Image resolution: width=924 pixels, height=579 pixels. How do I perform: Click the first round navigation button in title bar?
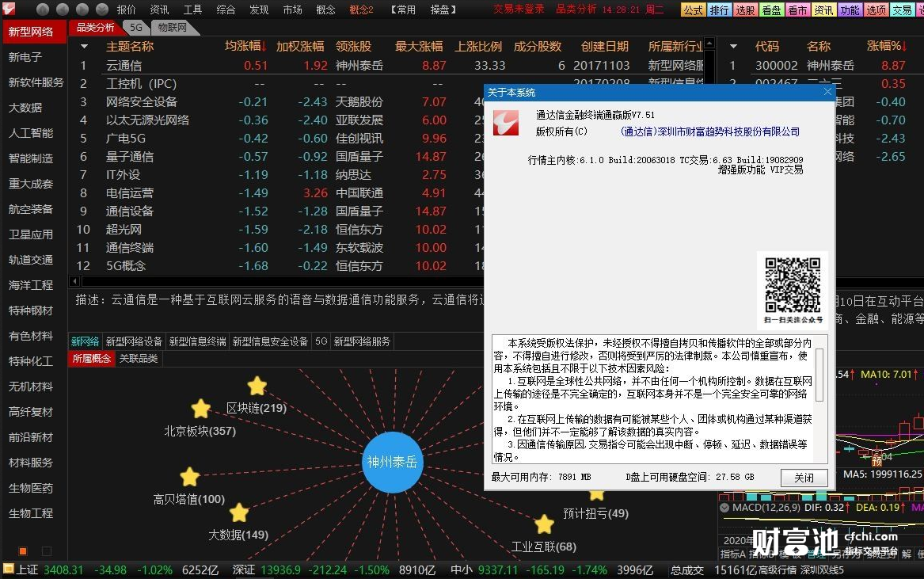[43, 10]
